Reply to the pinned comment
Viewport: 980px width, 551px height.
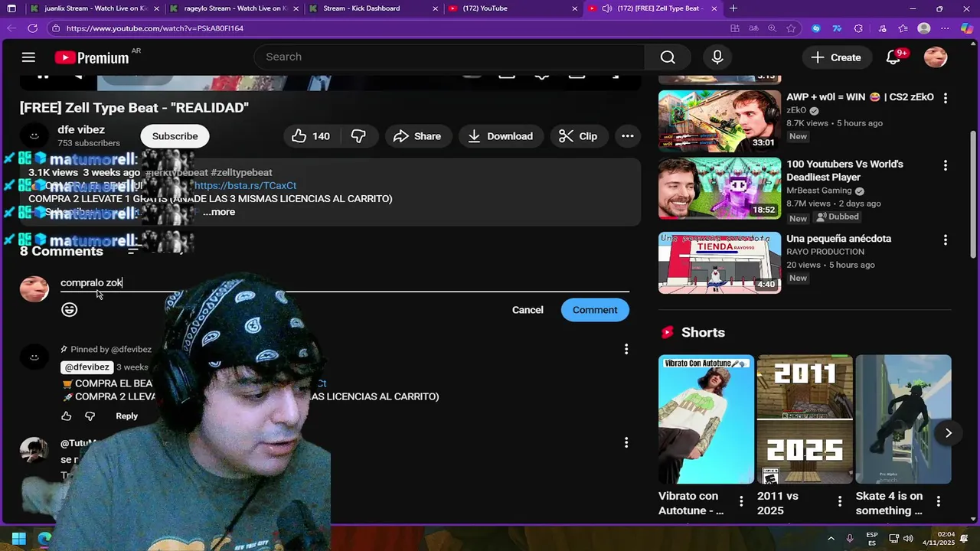click(x=126, y=416)
